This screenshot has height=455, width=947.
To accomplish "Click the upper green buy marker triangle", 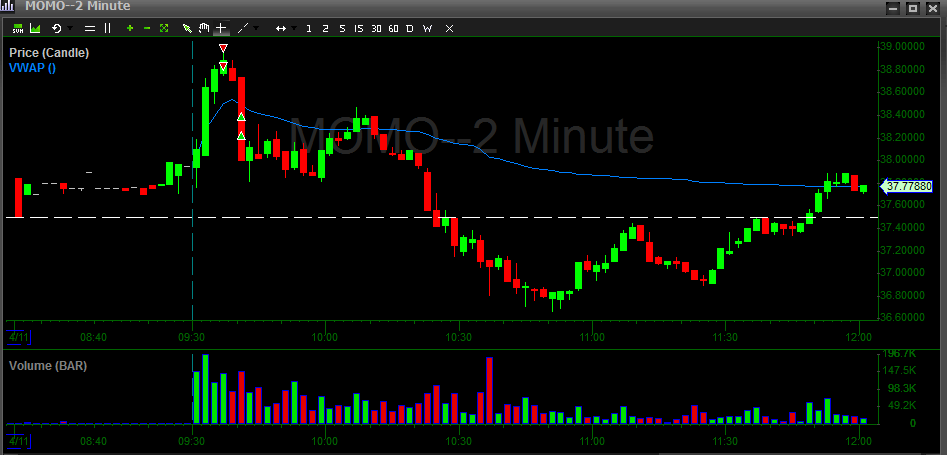I will [241, 117].
